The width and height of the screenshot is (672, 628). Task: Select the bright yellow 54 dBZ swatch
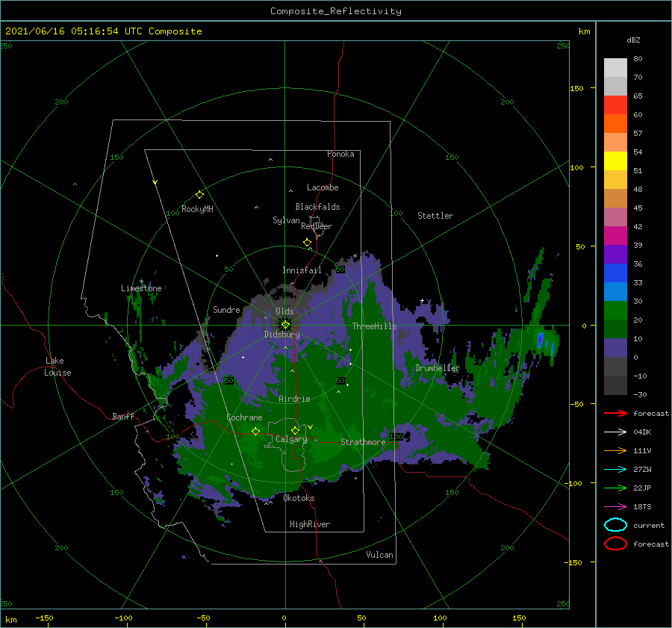(x=615, y=161)
